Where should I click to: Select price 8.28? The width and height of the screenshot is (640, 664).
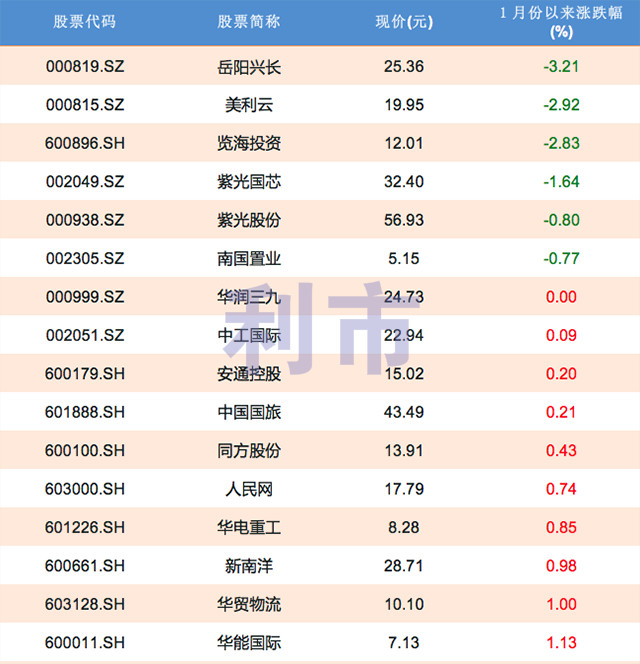pos(404,527)
